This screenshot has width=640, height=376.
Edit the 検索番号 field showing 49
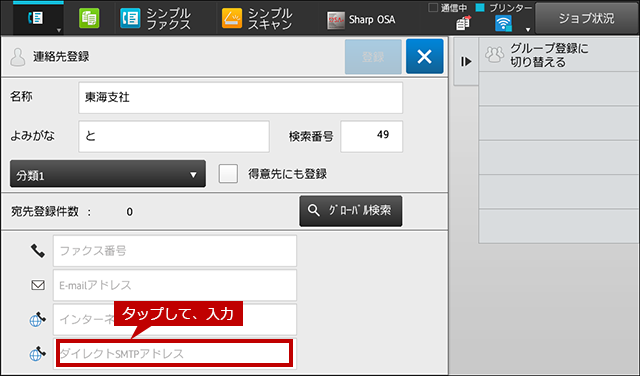click(x=371, y=136)
